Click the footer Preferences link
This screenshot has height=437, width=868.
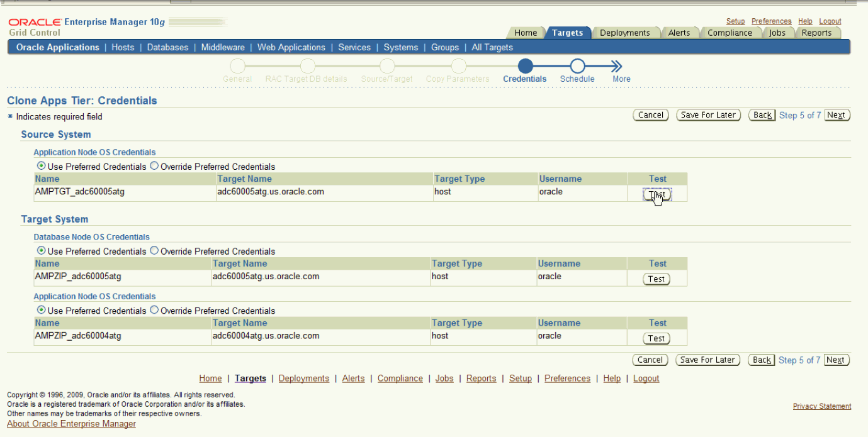[x=567, y=379]
